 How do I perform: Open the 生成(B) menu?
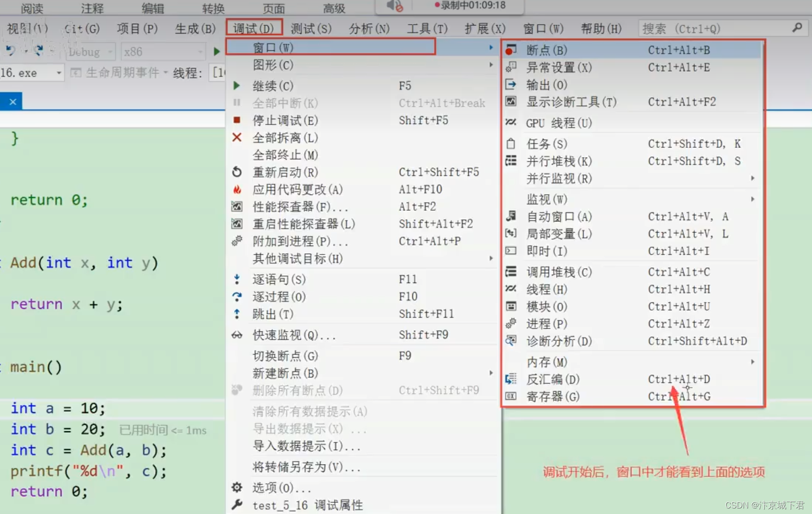[x=195, y=28]
